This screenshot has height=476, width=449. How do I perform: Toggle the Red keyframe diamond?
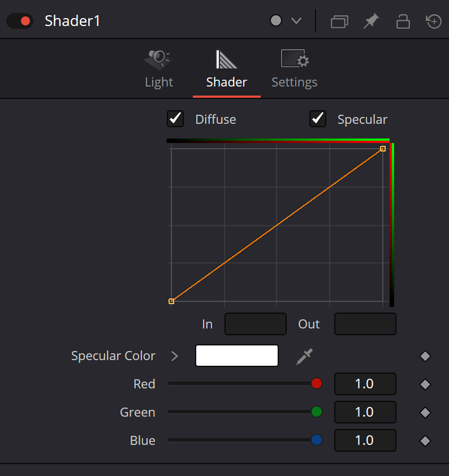point(425,384)
